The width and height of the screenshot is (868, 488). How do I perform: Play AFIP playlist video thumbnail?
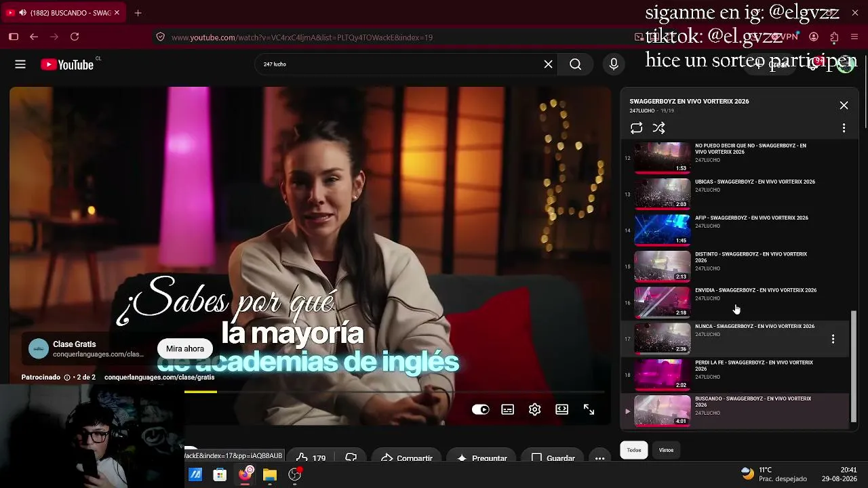coord(662,230)
